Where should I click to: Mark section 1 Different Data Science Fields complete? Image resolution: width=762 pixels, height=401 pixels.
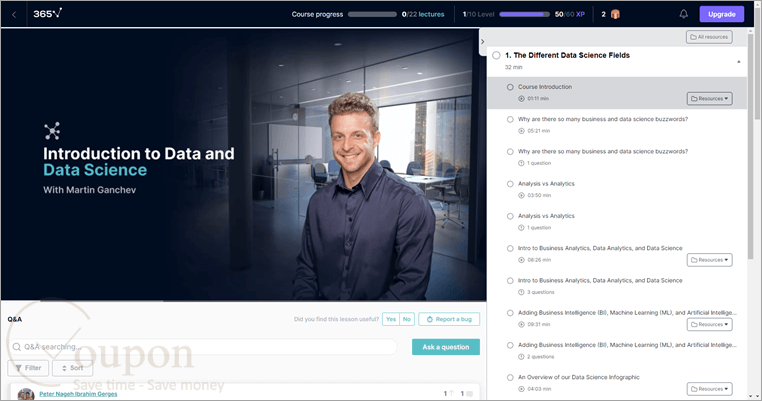pyautogui.click(x=496, y=55)
